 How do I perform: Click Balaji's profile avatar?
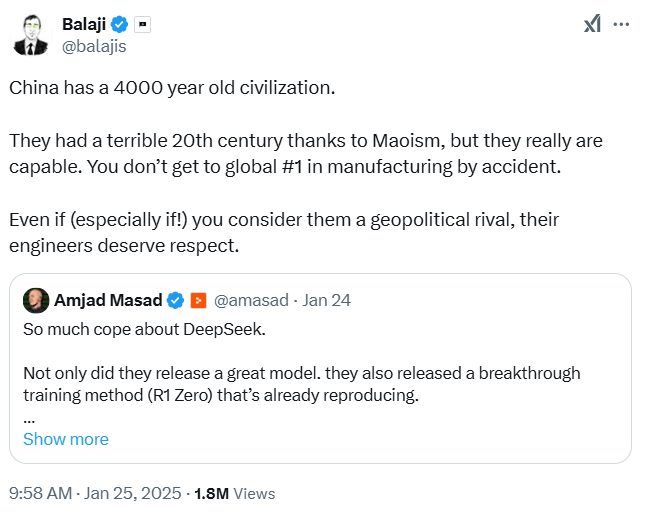[x=32, y=34]
